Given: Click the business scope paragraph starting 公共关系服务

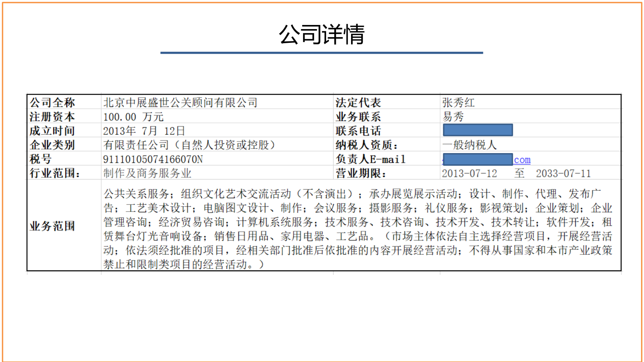Looking at the screenshot, I should tap(358, 229).
